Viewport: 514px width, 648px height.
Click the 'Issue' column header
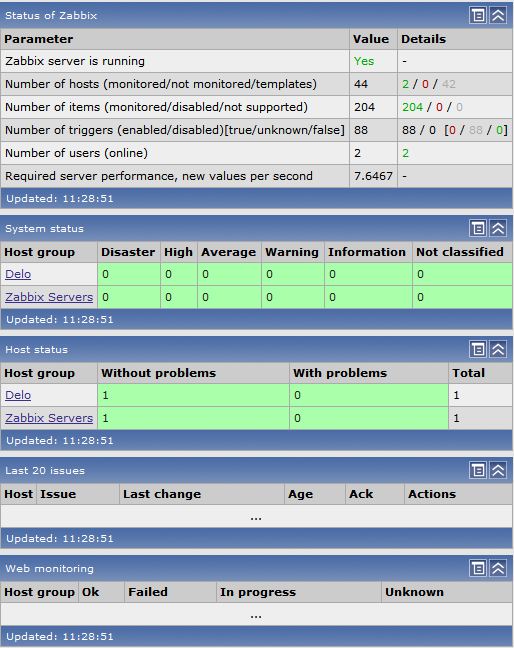[x=58, y=494]
